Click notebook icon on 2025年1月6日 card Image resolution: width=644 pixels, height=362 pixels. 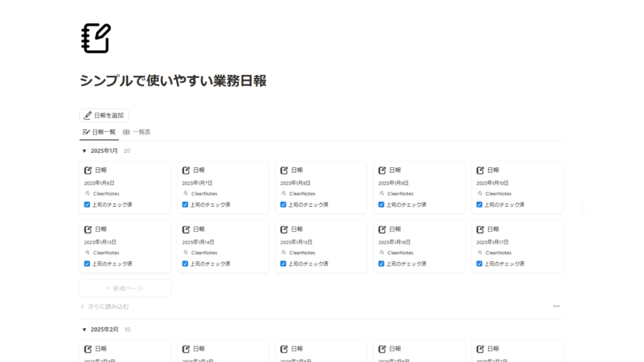coord(88,170)
